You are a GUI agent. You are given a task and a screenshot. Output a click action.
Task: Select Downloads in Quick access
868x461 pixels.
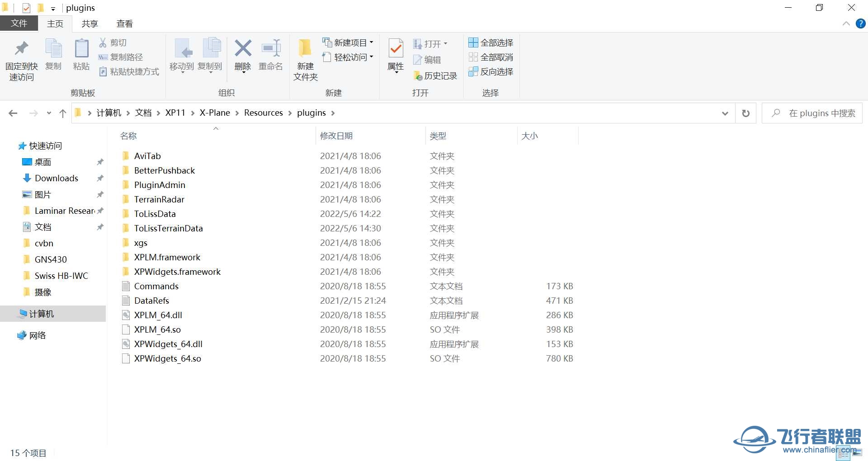click(x=57, y=178)
